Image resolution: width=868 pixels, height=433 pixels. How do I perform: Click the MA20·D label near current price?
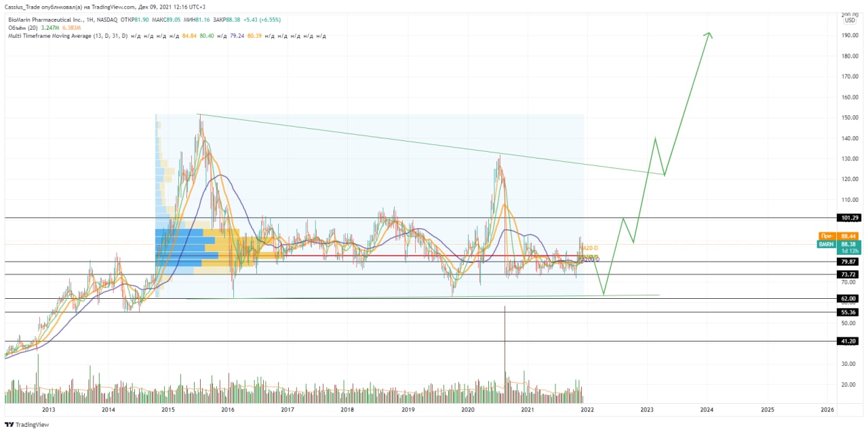click(587, 248)
